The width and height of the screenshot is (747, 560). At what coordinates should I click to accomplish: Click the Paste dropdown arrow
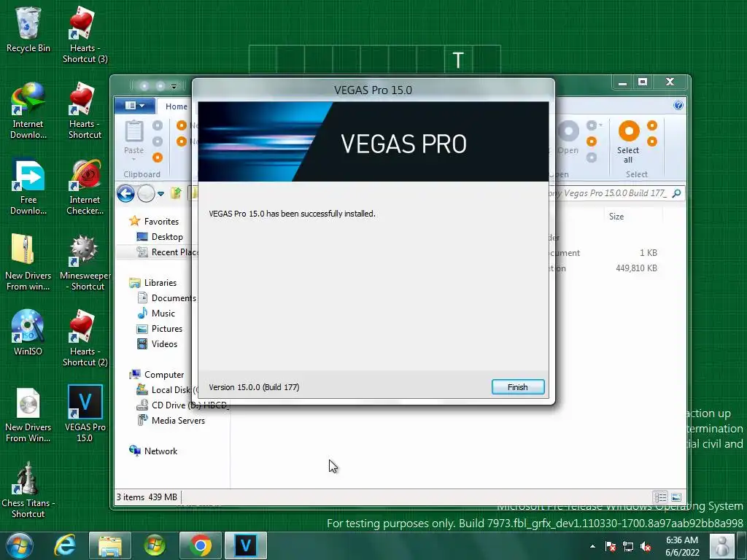(134, 159)
